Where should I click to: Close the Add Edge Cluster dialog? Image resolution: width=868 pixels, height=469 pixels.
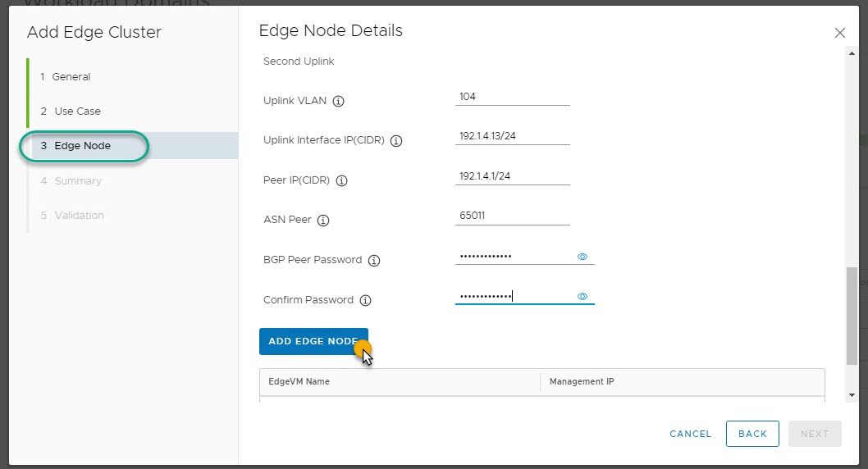click(839, 33)
